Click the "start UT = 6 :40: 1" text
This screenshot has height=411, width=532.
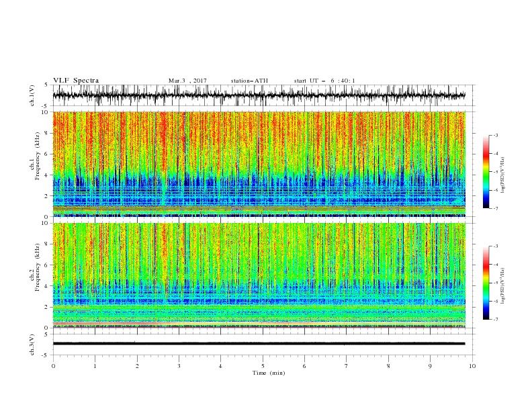click(x=324, y=81)
